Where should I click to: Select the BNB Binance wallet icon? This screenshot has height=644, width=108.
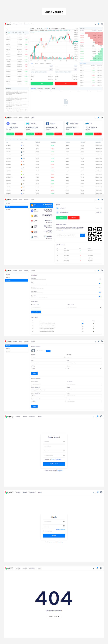tap(32, 216)
